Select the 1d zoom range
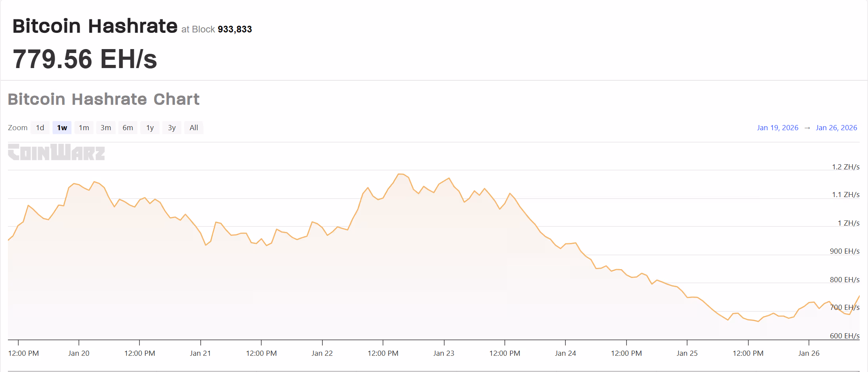The image size is (868, 372). (40, 128)
